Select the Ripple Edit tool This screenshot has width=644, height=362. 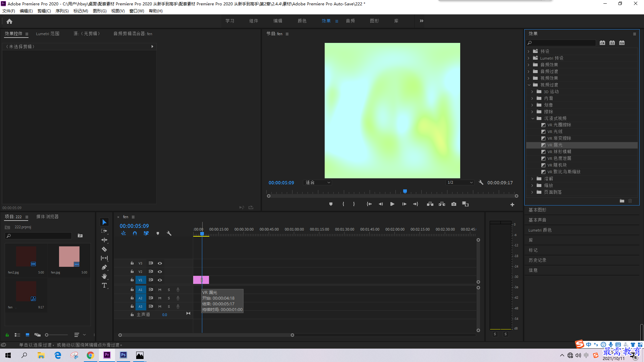point(104,240)
